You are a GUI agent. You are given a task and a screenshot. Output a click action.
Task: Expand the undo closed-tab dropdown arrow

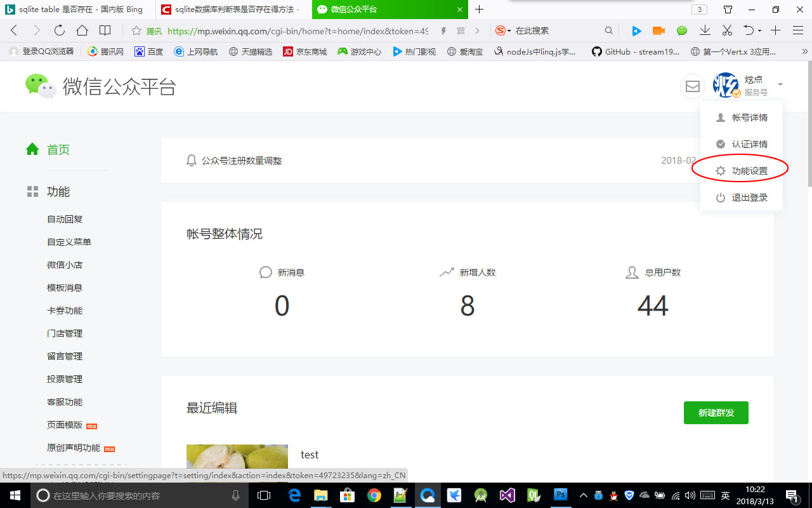coord(759,31)
